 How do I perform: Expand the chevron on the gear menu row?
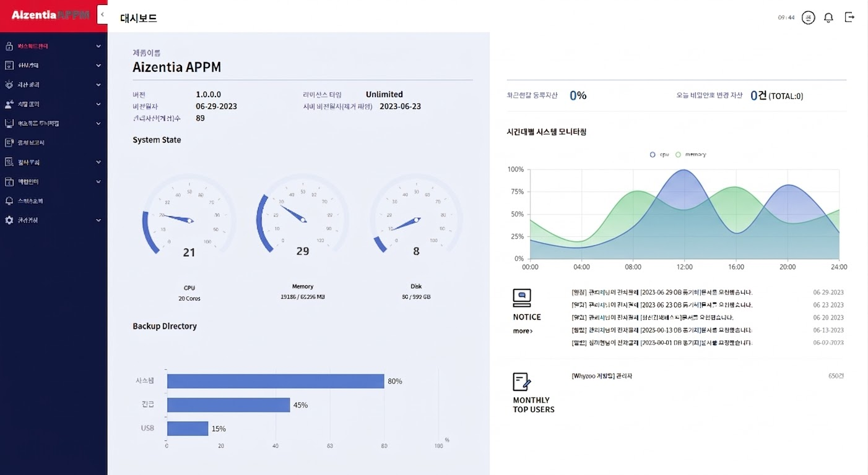(98, 220)
